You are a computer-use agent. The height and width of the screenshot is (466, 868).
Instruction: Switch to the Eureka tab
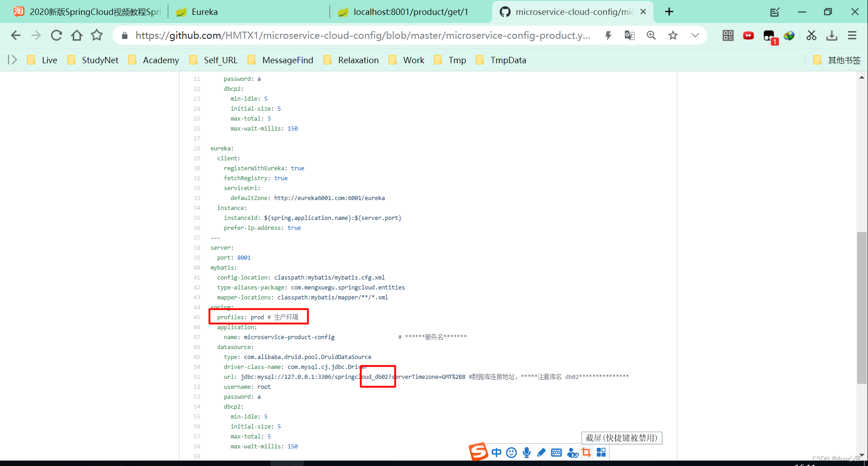(x=206, y=11)
